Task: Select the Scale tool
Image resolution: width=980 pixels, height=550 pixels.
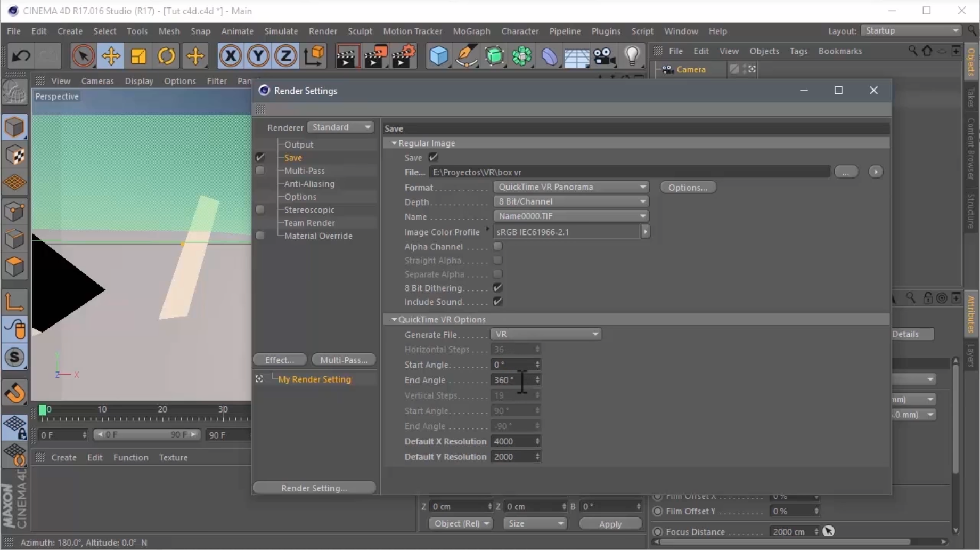Action: 138,56
